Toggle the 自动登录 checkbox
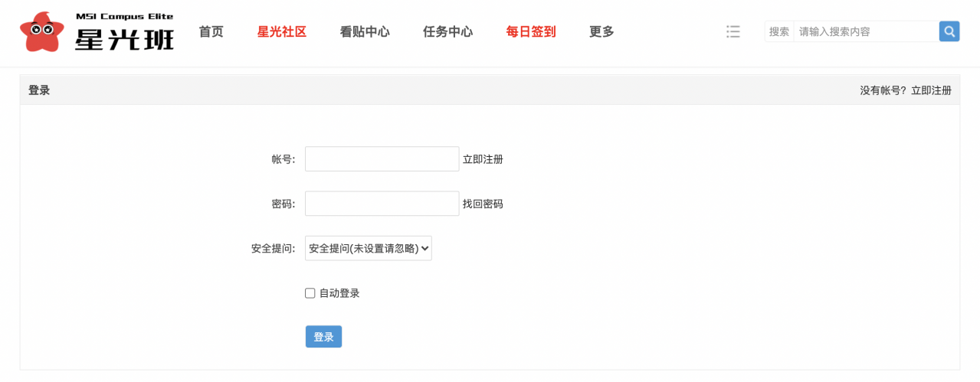 310,293
